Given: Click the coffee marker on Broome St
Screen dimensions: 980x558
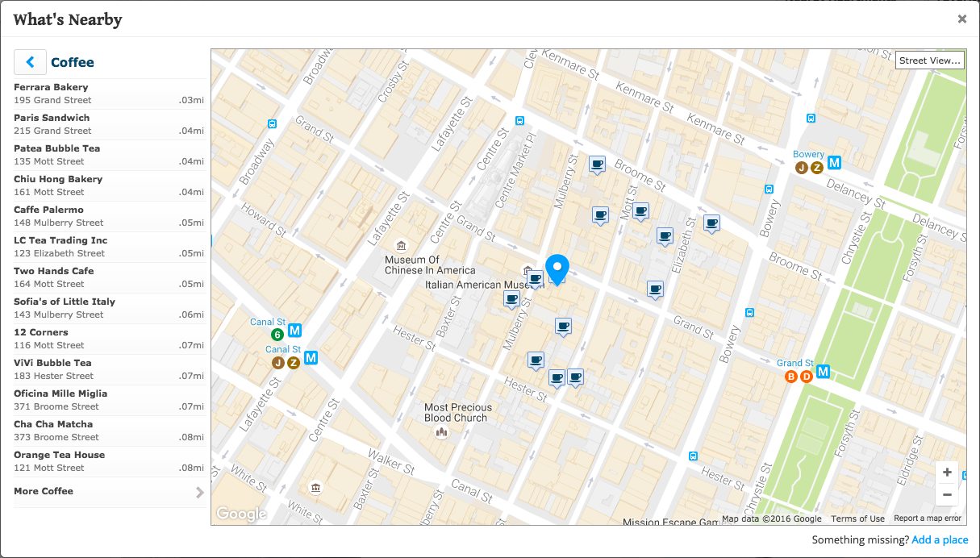Looking at the screenshot, I should coord(597,164).
